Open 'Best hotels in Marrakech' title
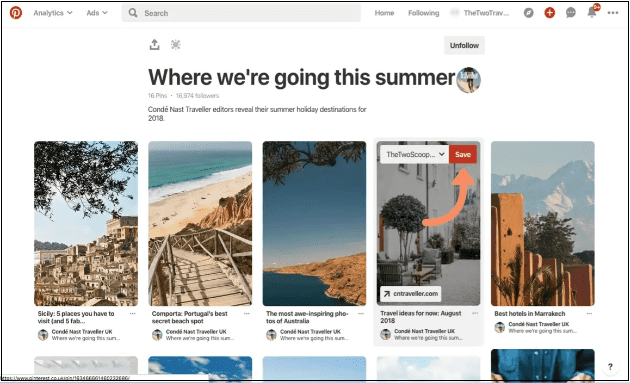630x383 pixels. tap(530, 313)
